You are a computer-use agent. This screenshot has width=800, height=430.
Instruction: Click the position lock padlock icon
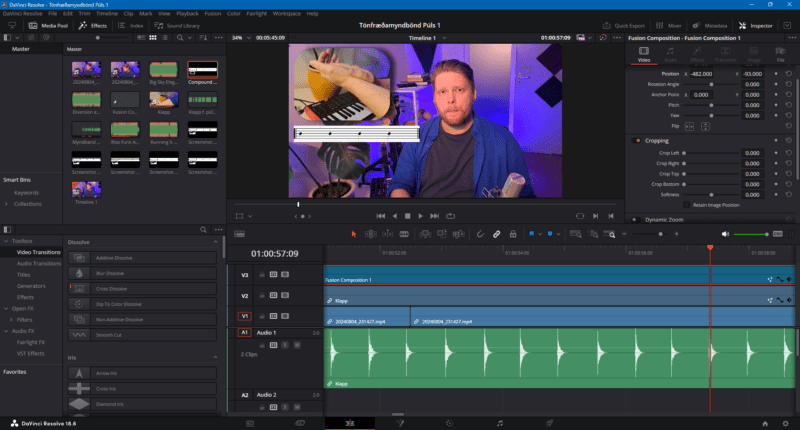514,234
